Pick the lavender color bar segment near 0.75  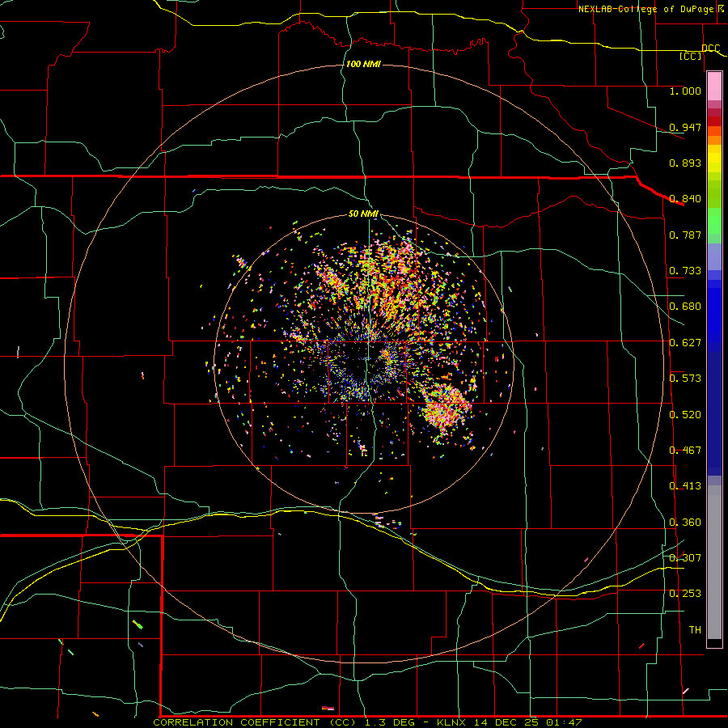[714, 256]
